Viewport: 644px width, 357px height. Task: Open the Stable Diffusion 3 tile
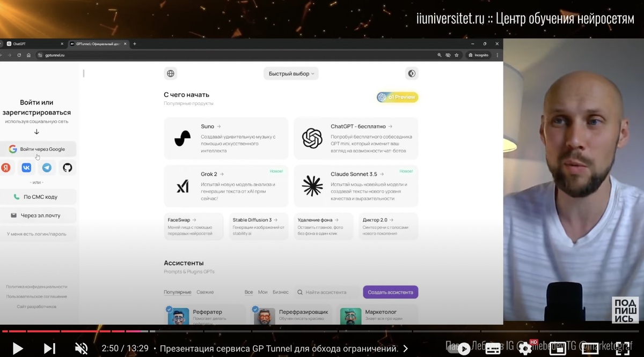[x=259, y=226]
